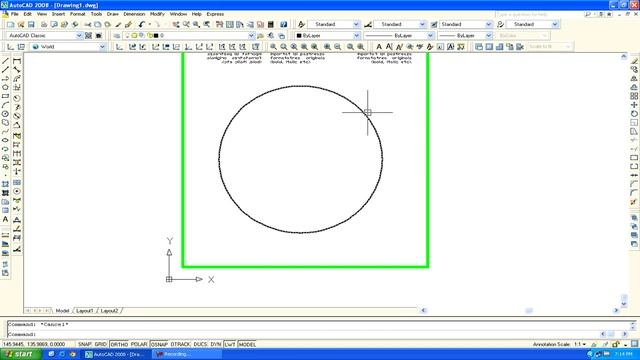
Task: Click horizontal scrollbar right arrow
Action: click(616, 311)
